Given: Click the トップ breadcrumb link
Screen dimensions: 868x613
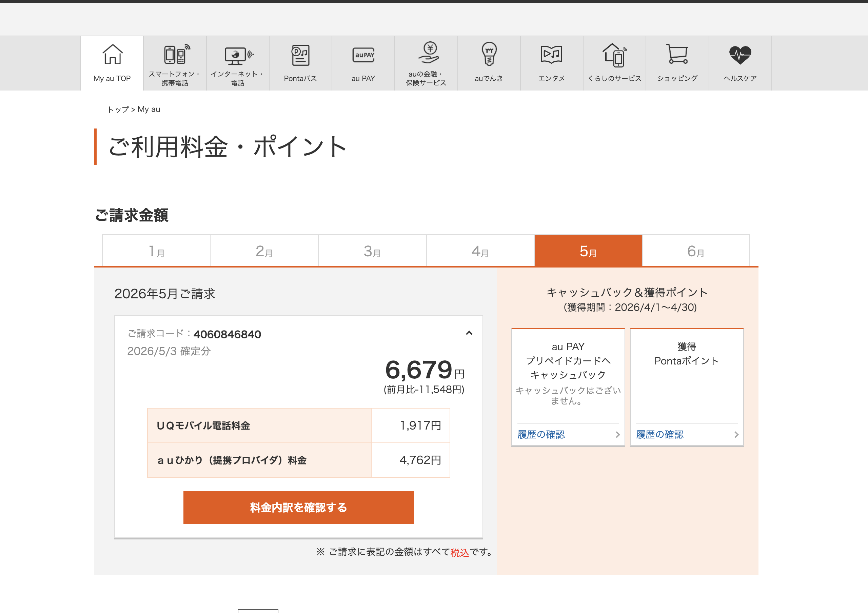Looking at the screenshot, I should coord(118,110).
